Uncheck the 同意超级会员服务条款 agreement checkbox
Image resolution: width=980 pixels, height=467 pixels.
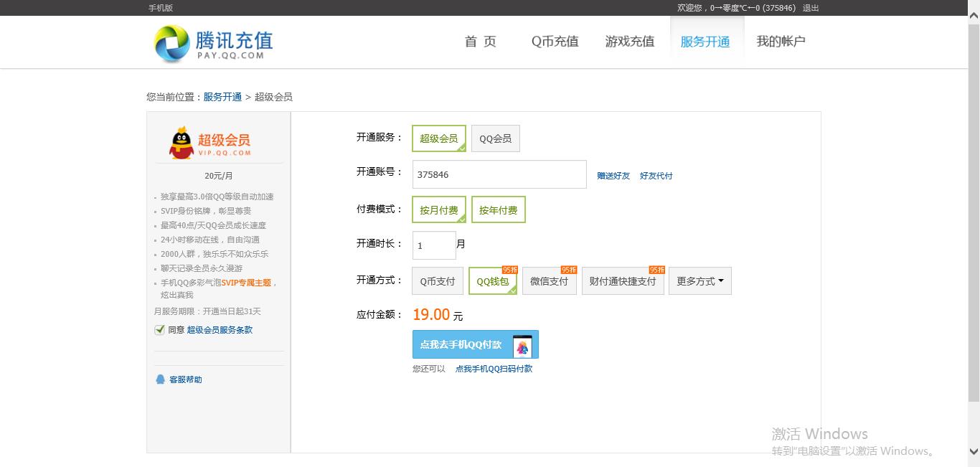[159, 329]
